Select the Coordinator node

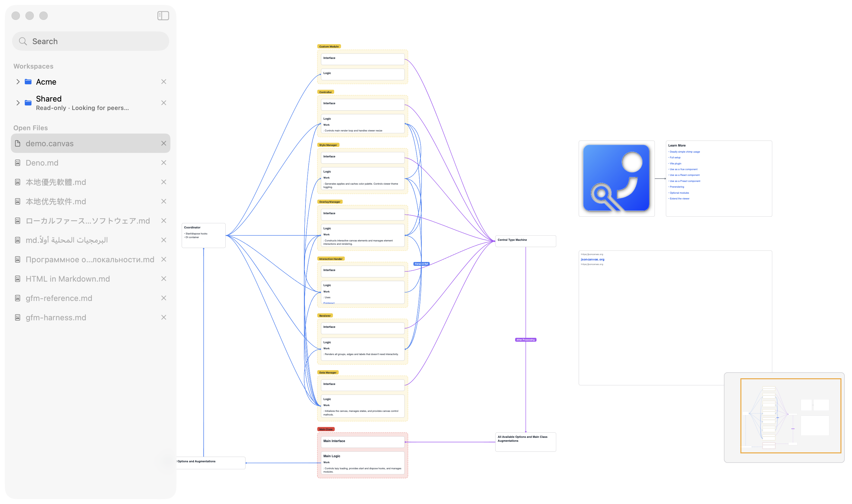pyautogui.click(x=203, y=235)
